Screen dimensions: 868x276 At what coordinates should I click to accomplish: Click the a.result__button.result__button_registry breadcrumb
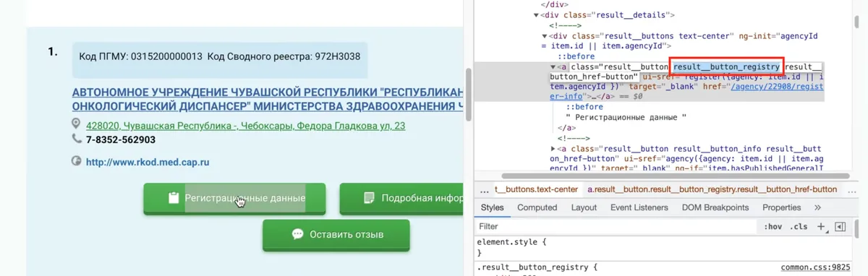coord(712,189)
